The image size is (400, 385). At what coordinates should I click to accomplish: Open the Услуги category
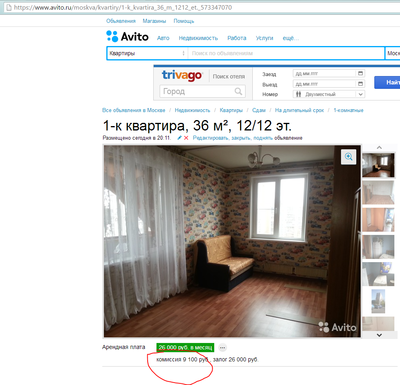265,38
